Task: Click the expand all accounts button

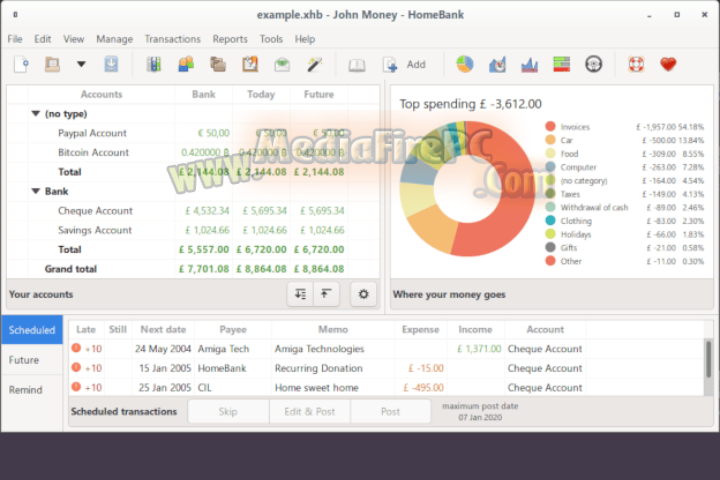Action: (x=300, y=294)
